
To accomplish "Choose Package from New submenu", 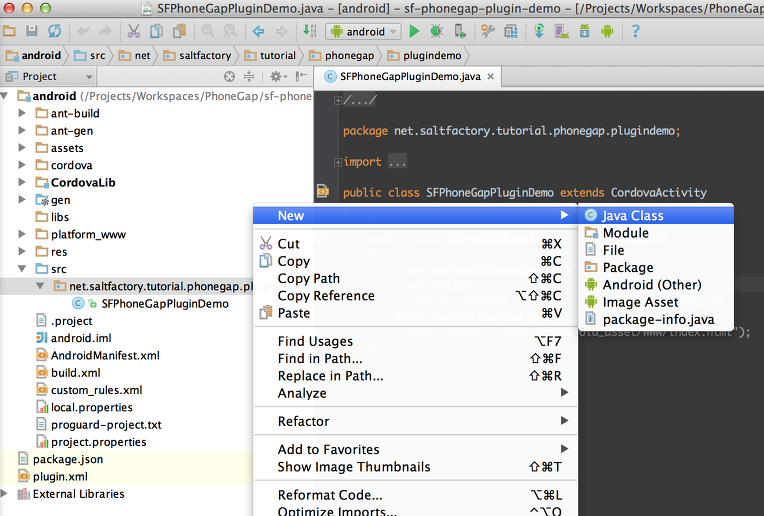I will pos(656,268).
